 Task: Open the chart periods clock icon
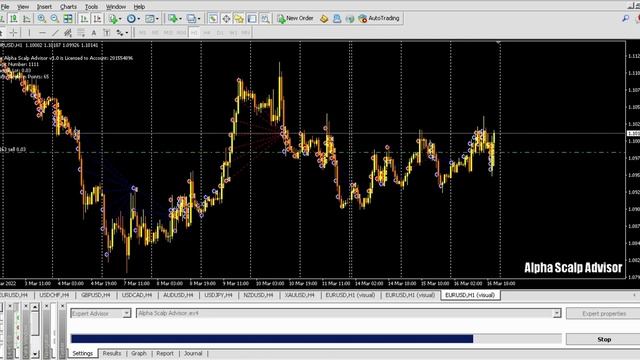(x=131, y=18)
